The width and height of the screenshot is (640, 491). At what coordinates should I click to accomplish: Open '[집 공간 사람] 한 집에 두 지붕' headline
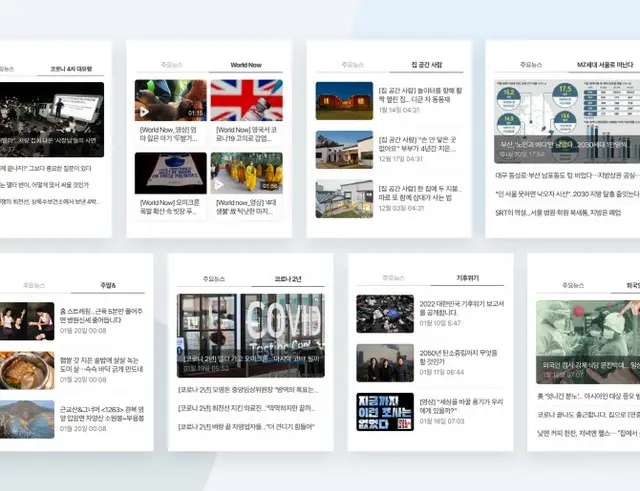pyautogui.click(x=420, y=193)
